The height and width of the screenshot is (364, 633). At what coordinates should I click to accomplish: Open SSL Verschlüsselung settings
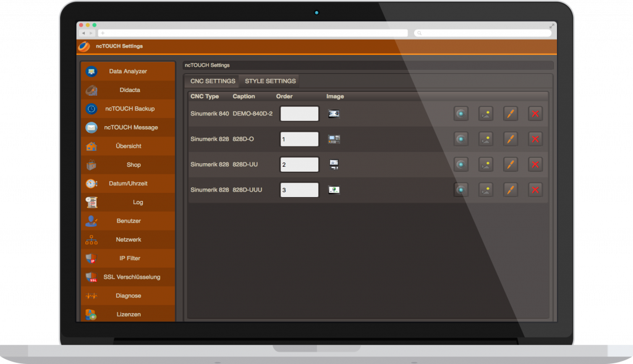point(127,277)
